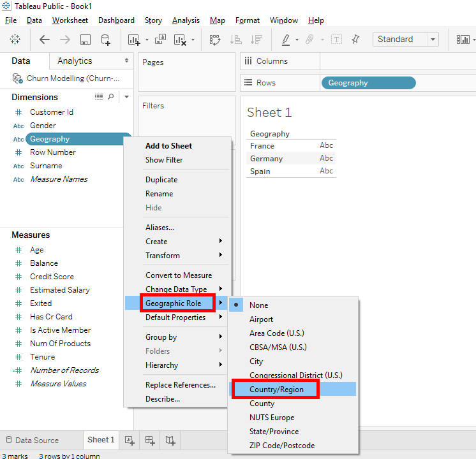
Task: Click the highlight pen icon in toolbar
Action: (286, 40)
